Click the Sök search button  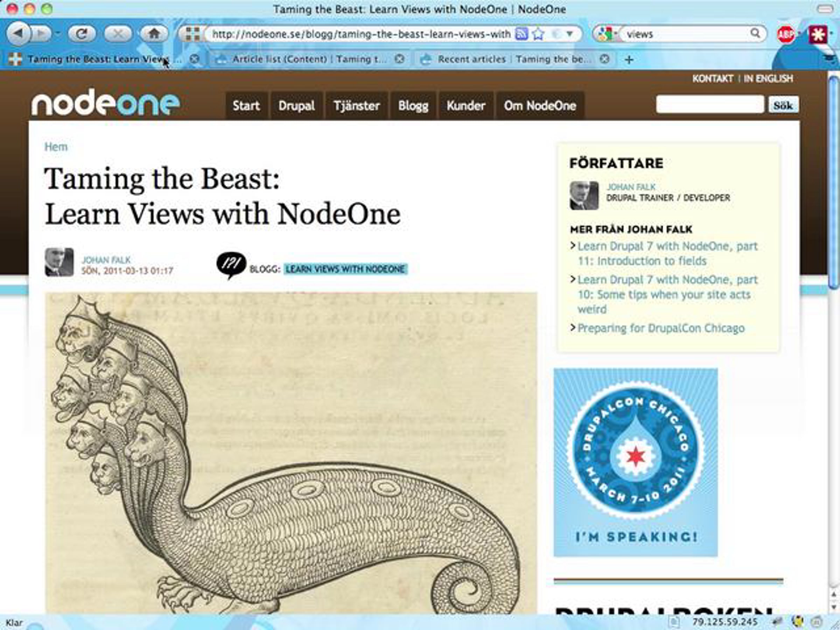coord(783,105)
